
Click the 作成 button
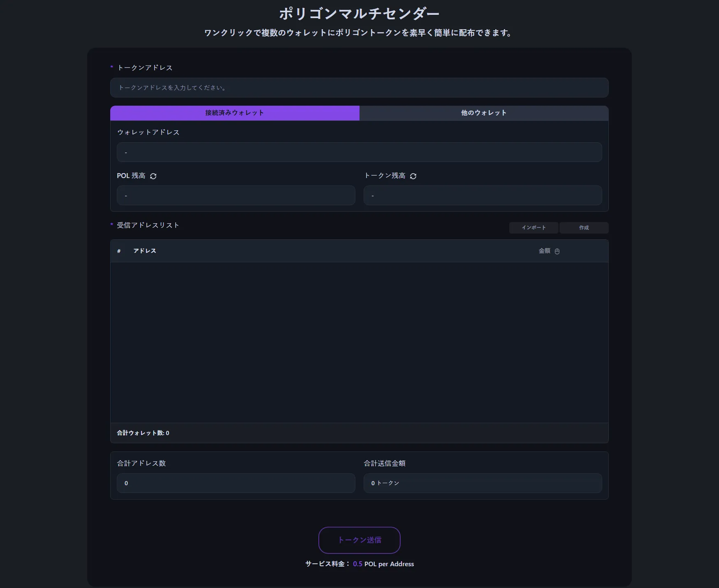(x=584, y=228)
